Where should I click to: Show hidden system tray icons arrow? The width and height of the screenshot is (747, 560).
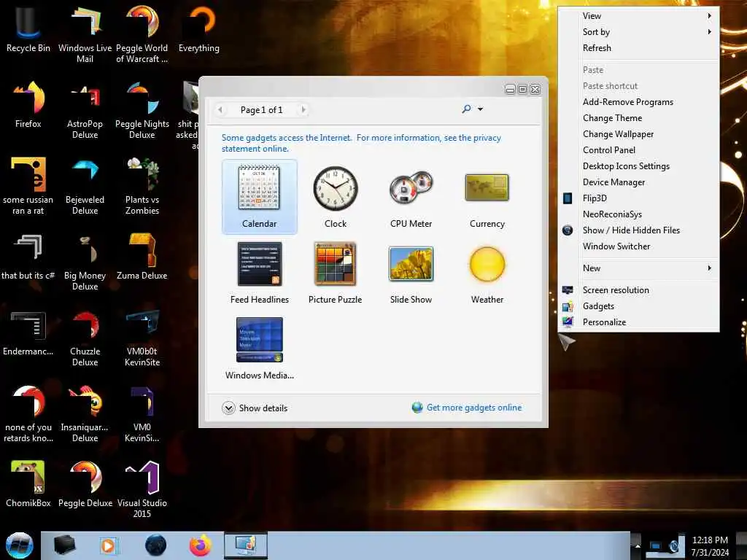click(x=638, y=546)
